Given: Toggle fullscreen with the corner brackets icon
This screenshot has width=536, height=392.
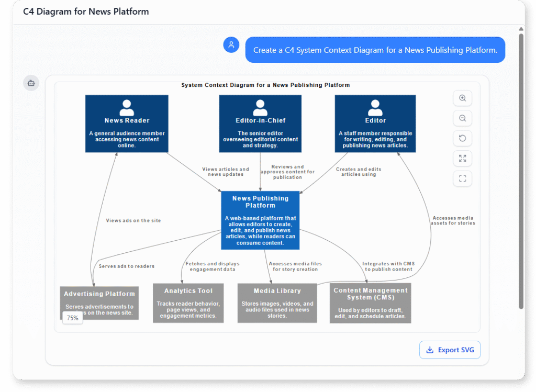Looking at the screenshot, I should (x=462, y=178).
